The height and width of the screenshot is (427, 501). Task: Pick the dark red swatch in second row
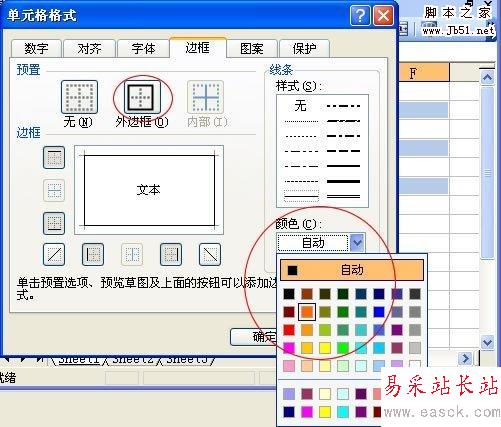pos(289,312)
